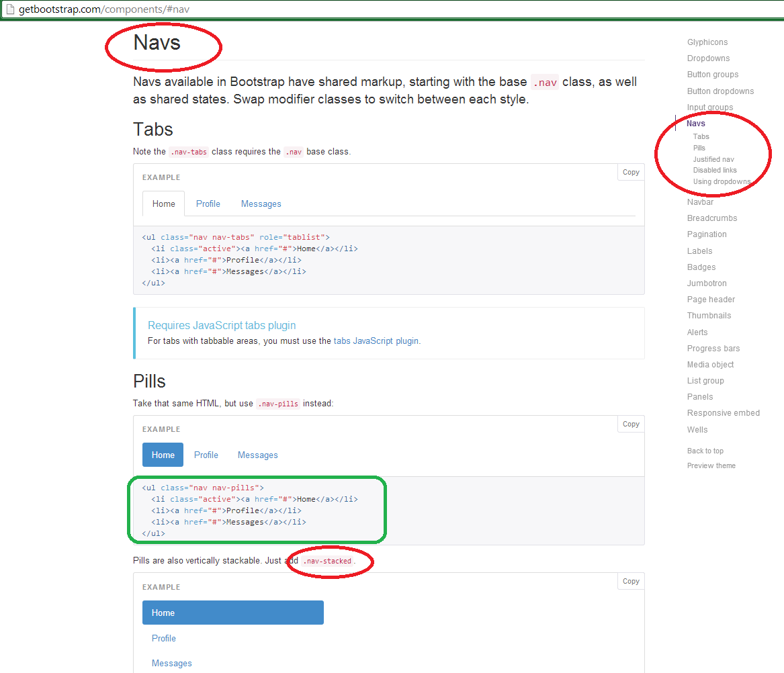The width and height of the screenshot is (784, 673).
Task: Navigate to the Jumbotron section
Action: tap(706, 283)
